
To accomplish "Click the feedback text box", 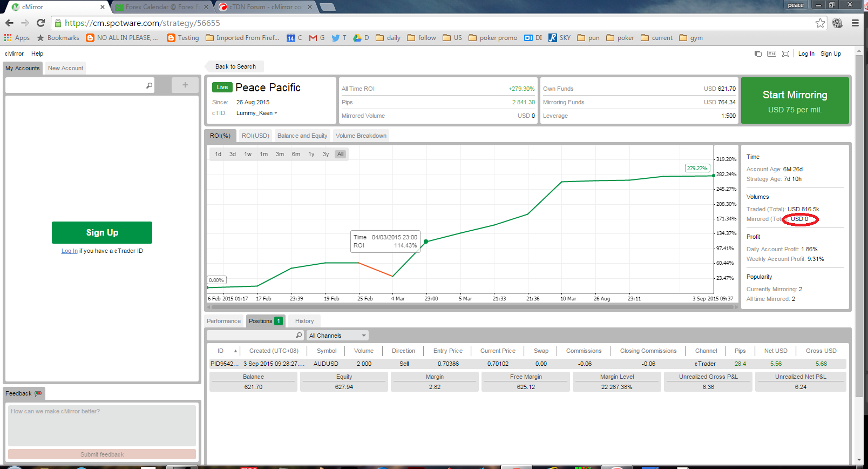I will [x=102, y=426].
